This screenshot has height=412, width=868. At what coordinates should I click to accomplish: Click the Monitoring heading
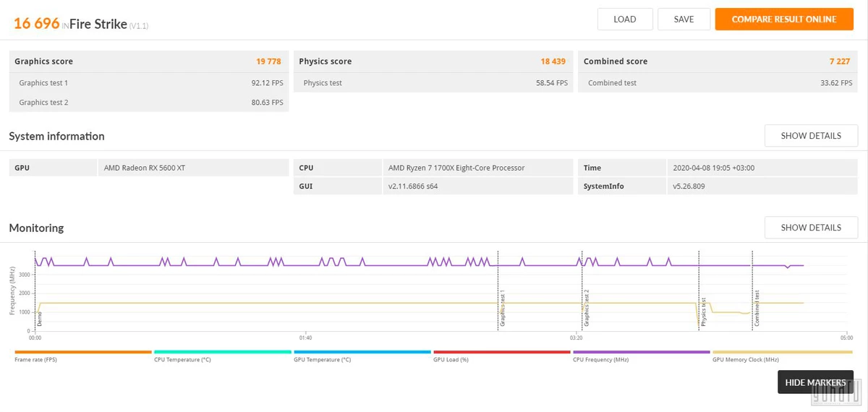coord(36,228)
